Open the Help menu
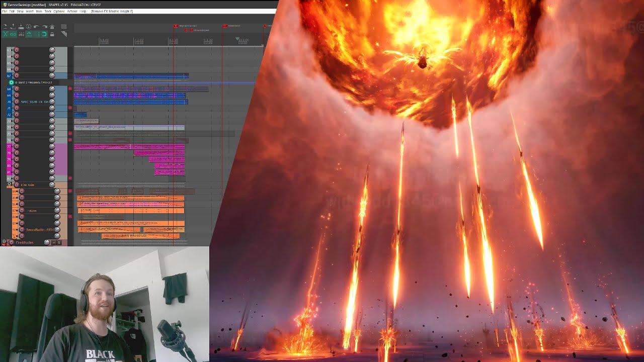The image size is (644, 362). (83, 11)
